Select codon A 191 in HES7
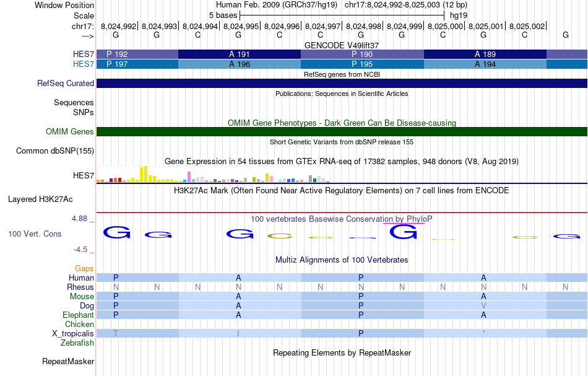The height and width of the screenshot is (376, 588). (x=240, y=54)
